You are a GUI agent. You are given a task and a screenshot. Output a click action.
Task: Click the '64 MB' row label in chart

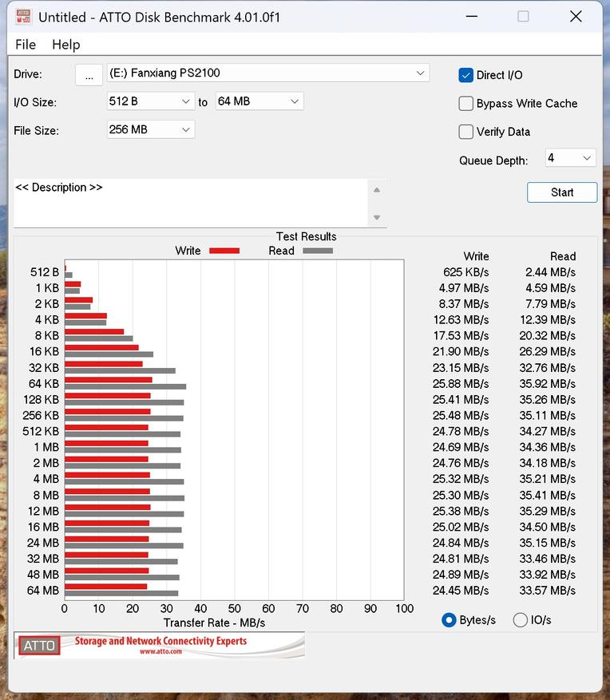43,591
